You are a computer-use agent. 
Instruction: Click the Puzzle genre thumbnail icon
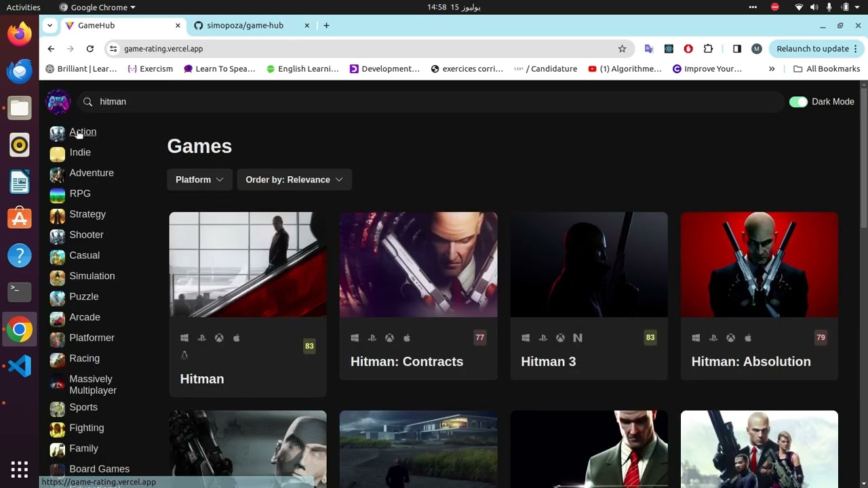[x=58, y=298]
